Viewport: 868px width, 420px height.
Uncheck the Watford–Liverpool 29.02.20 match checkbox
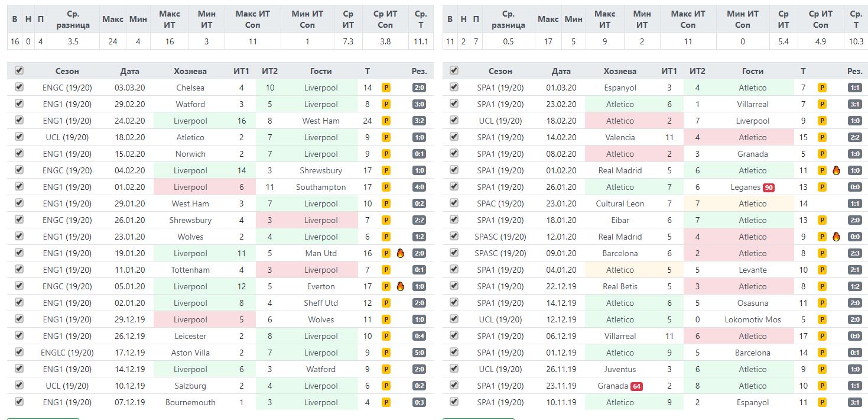pyautogui.click(x=19, y=104)
